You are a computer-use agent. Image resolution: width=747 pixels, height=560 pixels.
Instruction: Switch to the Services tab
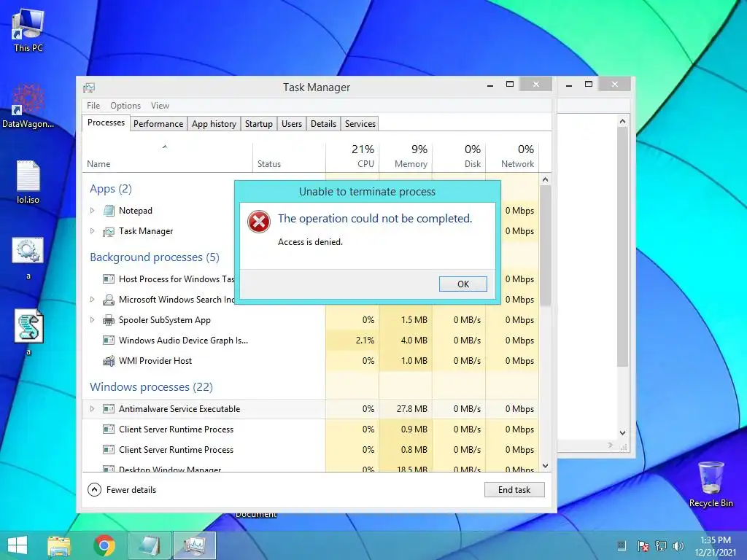(360, 124)
